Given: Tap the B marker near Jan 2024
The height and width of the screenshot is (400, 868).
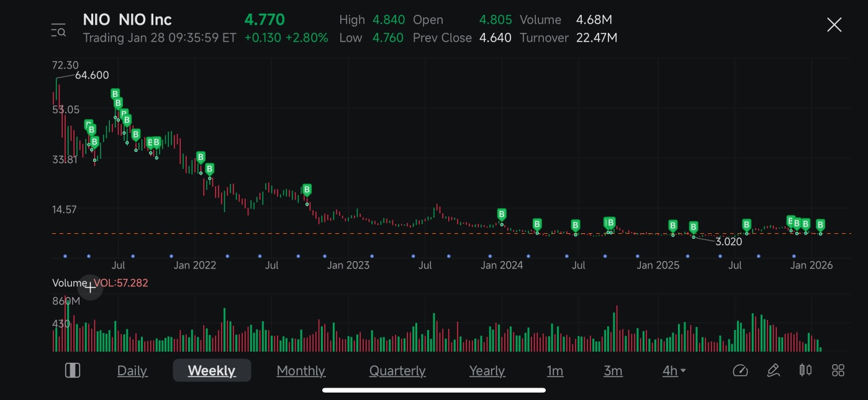Looking at the screenshot, I should (x=502, y=215).
